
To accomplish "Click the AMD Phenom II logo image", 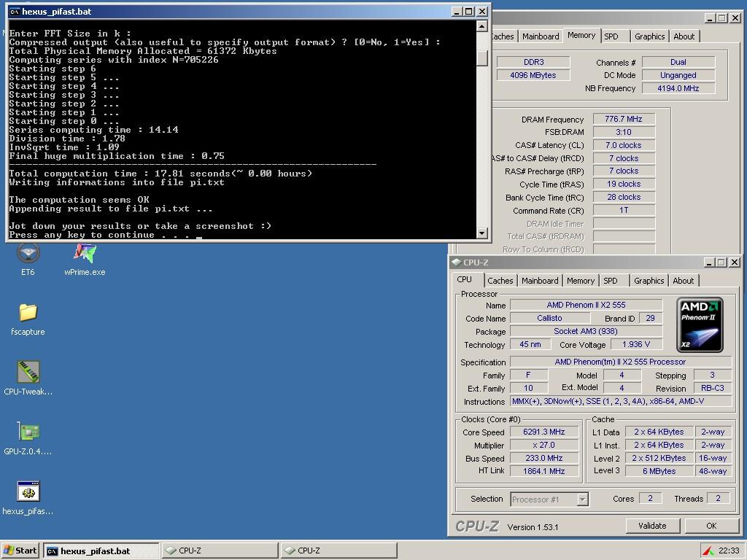I will pos(700,325).
